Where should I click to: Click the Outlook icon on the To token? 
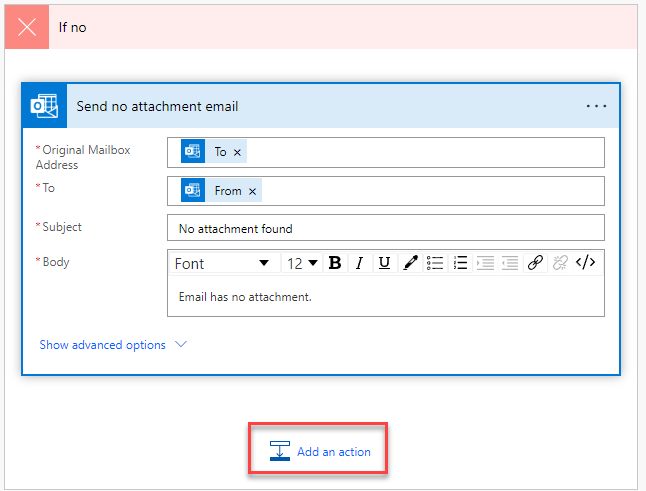(x=193, y=151)
